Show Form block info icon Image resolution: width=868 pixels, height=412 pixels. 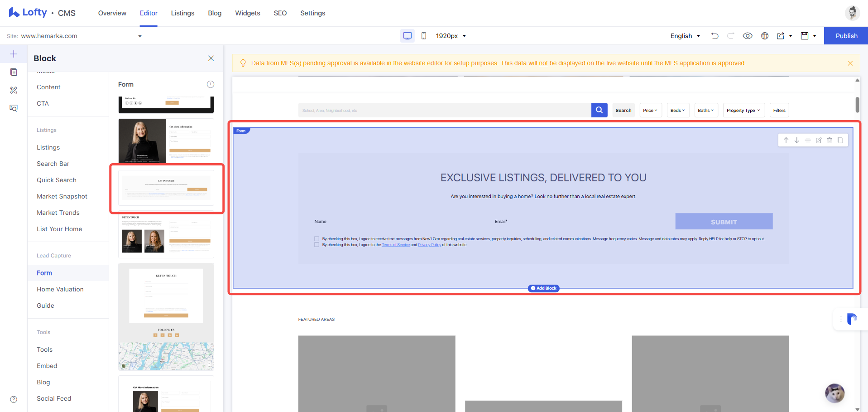click(211, 84)
